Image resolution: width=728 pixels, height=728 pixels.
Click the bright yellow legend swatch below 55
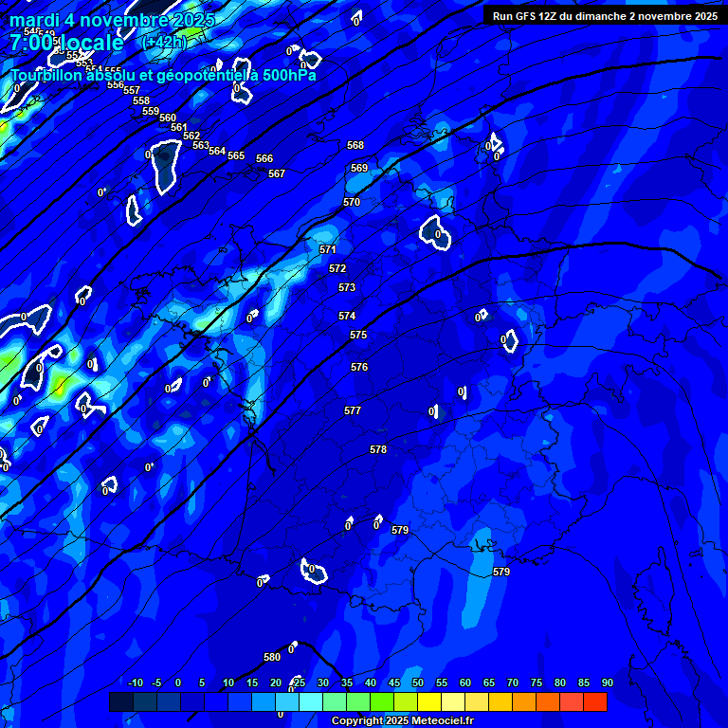tap(428, 702)
